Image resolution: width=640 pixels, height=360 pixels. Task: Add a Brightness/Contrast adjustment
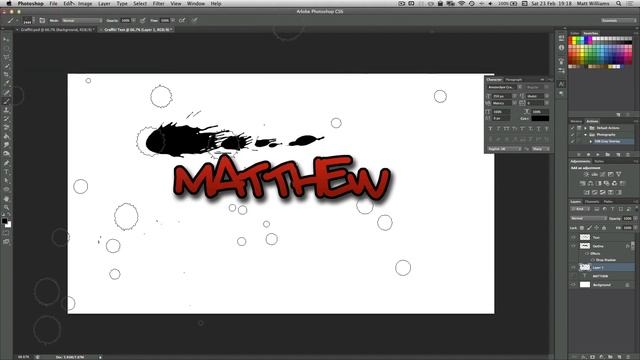click(x=586, y=175)
